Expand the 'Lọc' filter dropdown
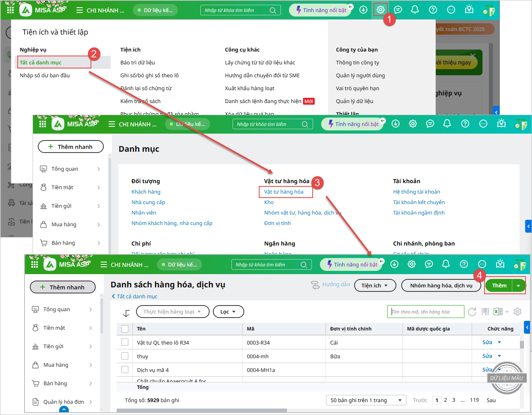 [x=228, y=312]
